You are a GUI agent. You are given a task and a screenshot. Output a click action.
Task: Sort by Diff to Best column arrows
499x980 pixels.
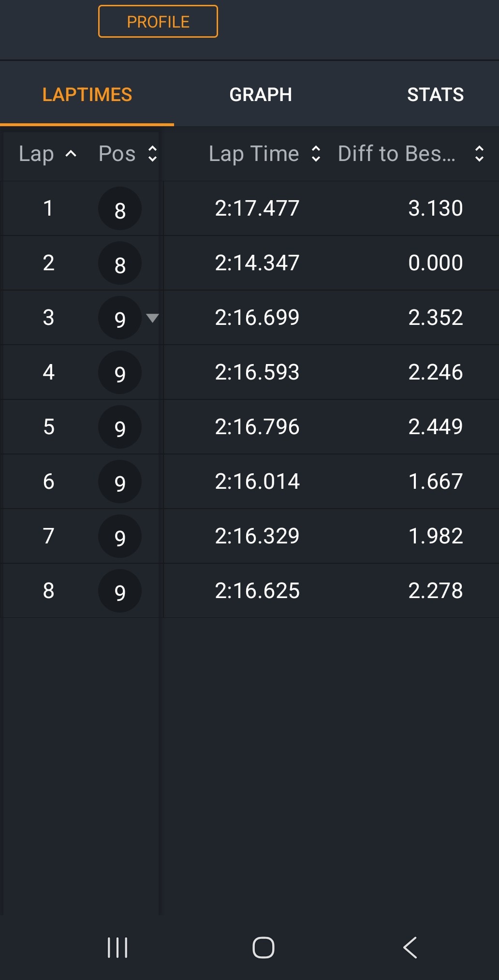coord(479,154)
